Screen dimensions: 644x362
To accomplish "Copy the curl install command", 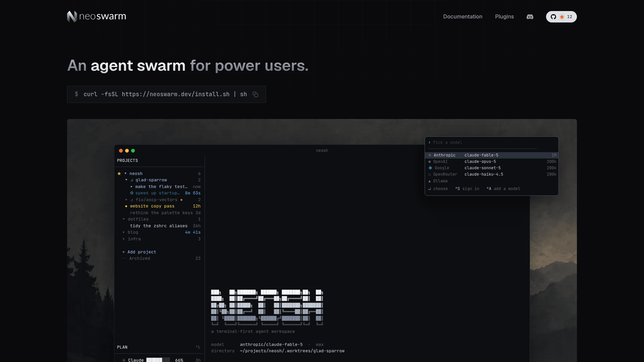I will 255,95.
